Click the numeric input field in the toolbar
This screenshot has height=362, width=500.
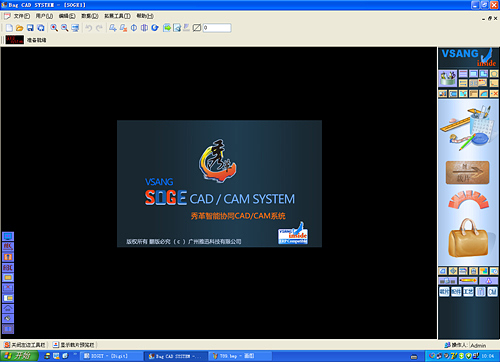click(217, 28)
